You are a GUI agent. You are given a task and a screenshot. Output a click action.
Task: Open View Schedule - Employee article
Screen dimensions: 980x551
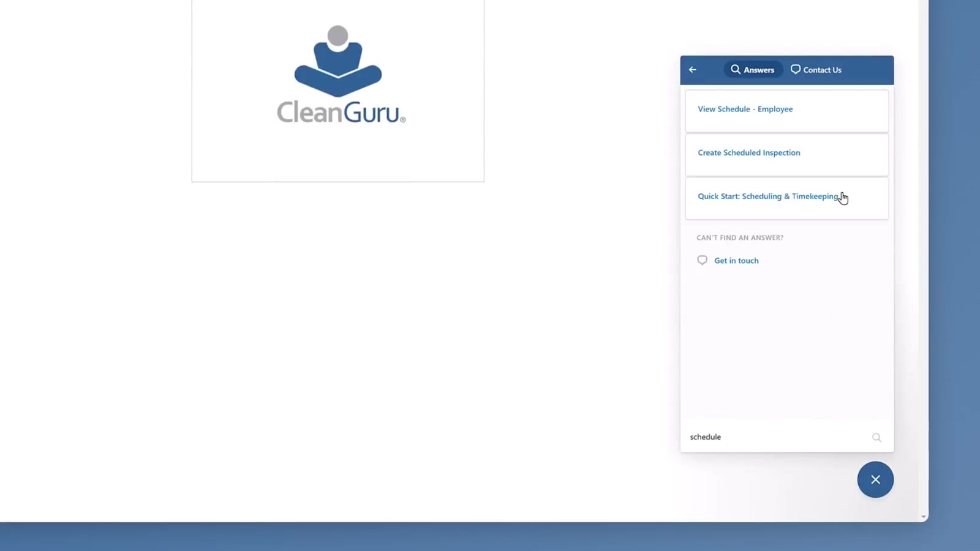pos(787,111)
